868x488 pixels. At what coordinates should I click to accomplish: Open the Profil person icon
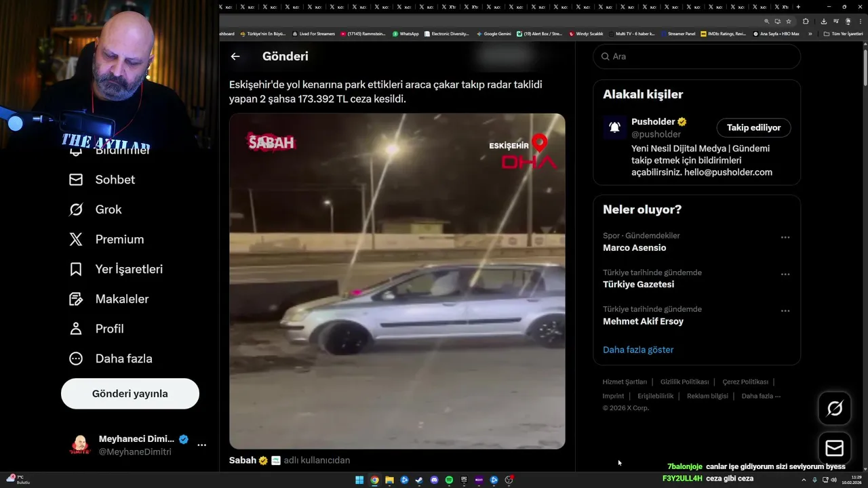pyautogui.click(x=76, y=329)
